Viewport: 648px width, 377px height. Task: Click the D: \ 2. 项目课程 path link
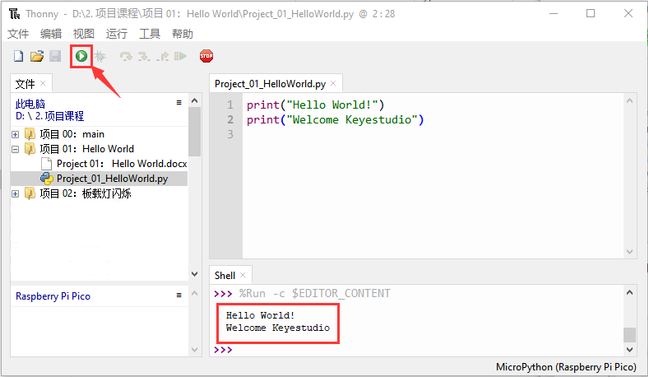pyautogui.click(x=50, y=116)
